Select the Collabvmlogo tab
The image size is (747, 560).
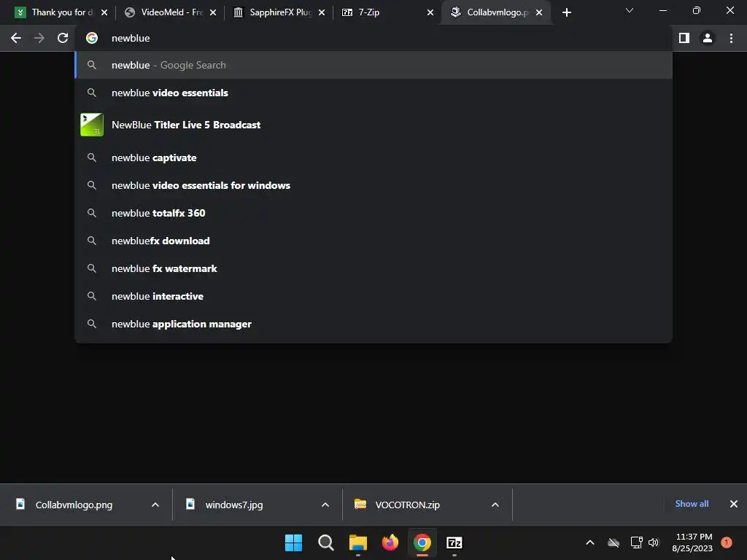click(496, 12)
